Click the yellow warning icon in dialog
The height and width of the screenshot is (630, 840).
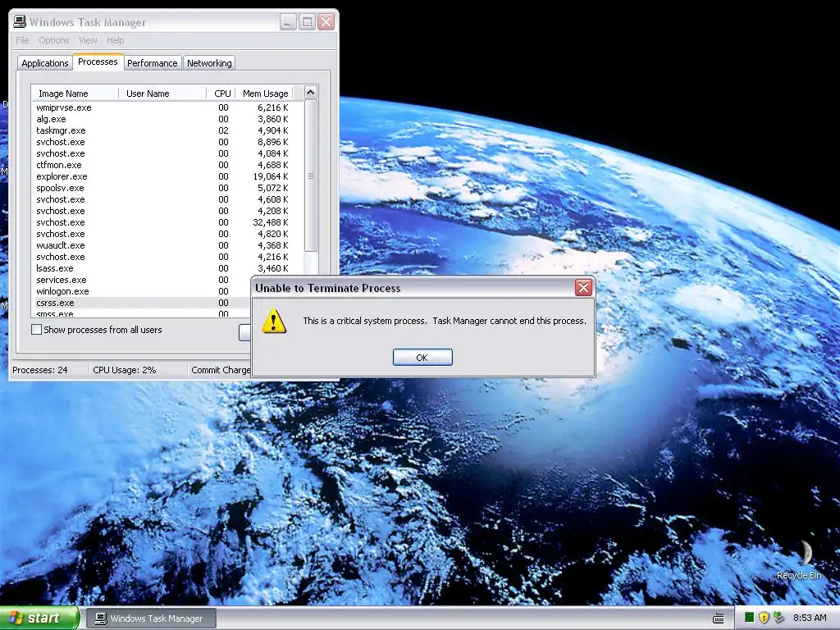(x=274, y=321)
